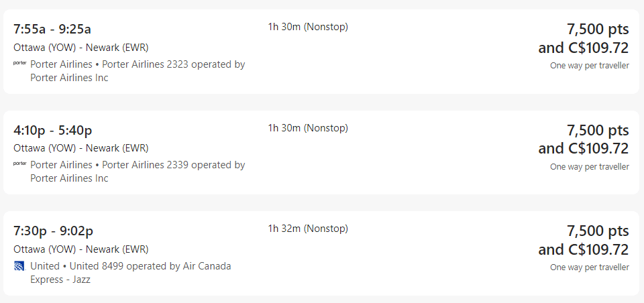
Task: Click the Porter Airlines logo on the 4:10p flight
Action: coord(19,164)
